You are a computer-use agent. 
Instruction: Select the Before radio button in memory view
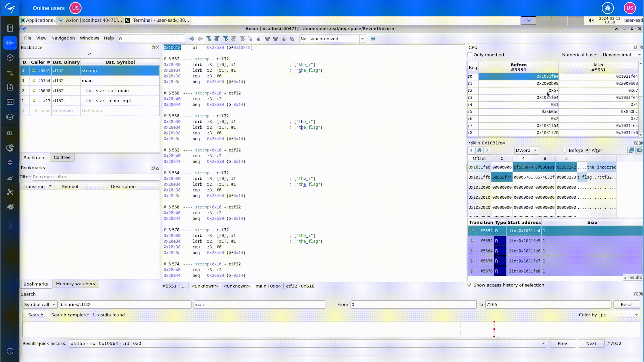click(564, 150)
